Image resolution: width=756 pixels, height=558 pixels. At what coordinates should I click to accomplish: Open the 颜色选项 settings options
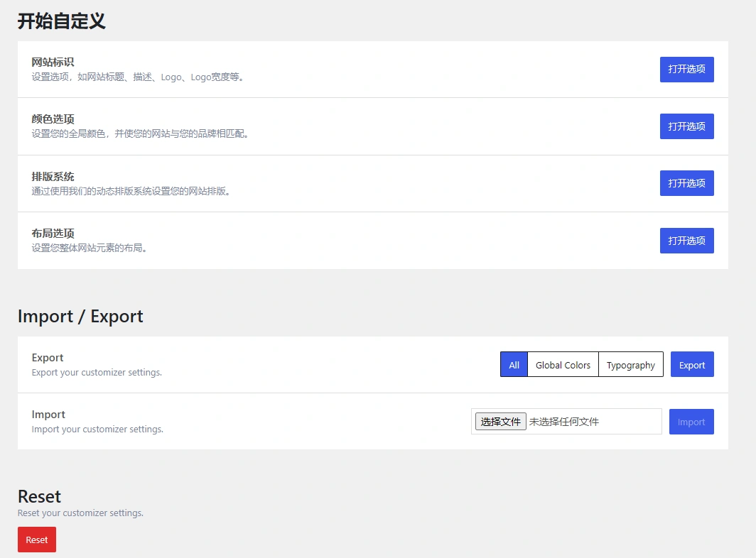(x=686, y=126)
